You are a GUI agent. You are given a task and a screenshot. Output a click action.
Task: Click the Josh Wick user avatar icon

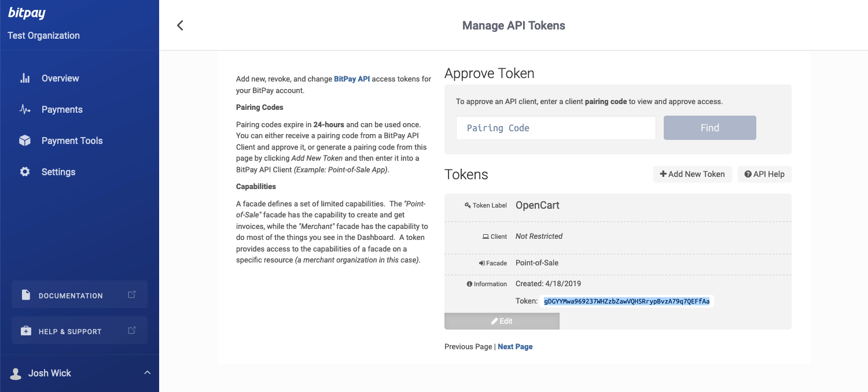[16, 373]
